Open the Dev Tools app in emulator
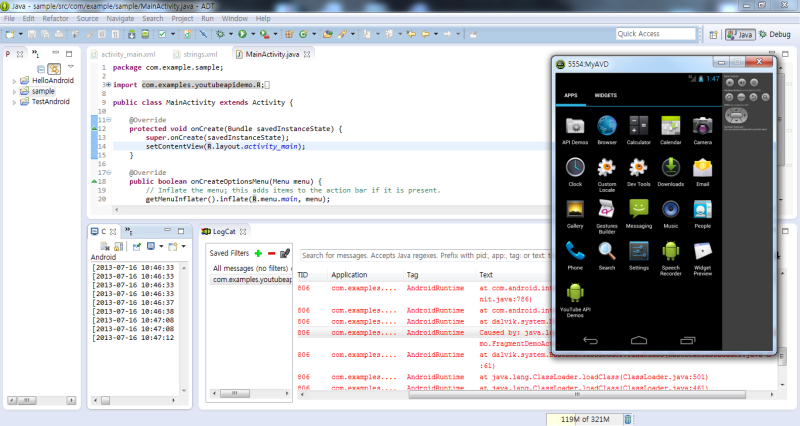This screenshot has height=426, width=800. [x=639, y=172]
